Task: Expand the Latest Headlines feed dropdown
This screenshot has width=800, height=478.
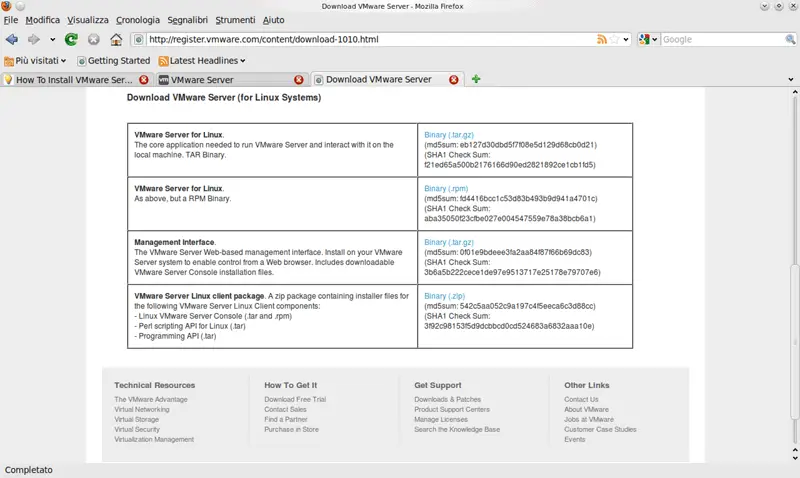Action: tap(202, 61)
